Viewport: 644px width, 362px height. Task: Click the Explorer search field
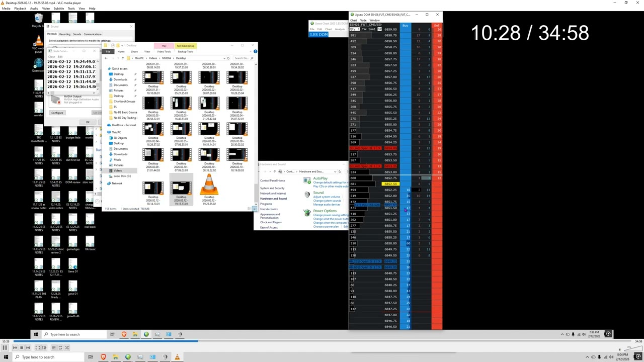(243, 58)
